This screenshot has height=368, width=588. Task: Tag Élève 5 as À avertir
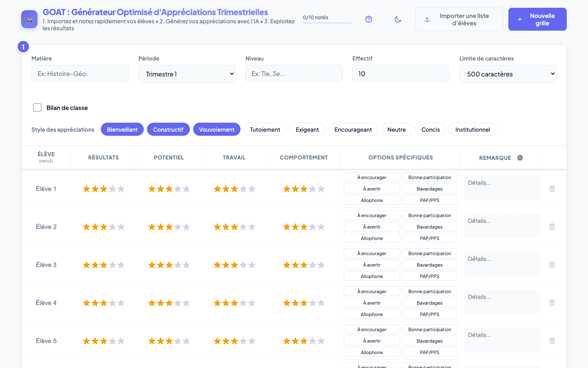pyautogui.click(x=372, y=341)
